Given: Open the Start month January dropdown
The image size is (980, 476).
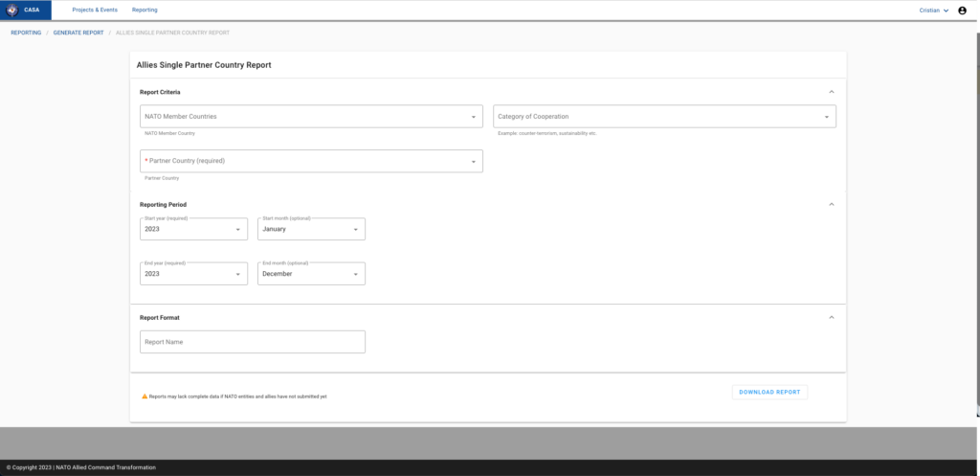Looking at the screenshot, I should pyautogui.click(x=311, y=230).
